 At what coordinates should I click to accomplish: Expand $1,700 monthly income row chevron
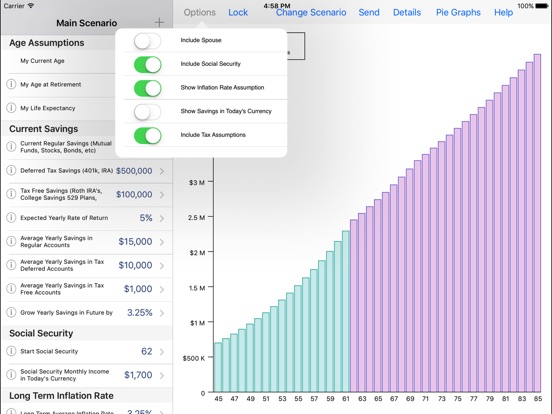(x=162, y=376)
